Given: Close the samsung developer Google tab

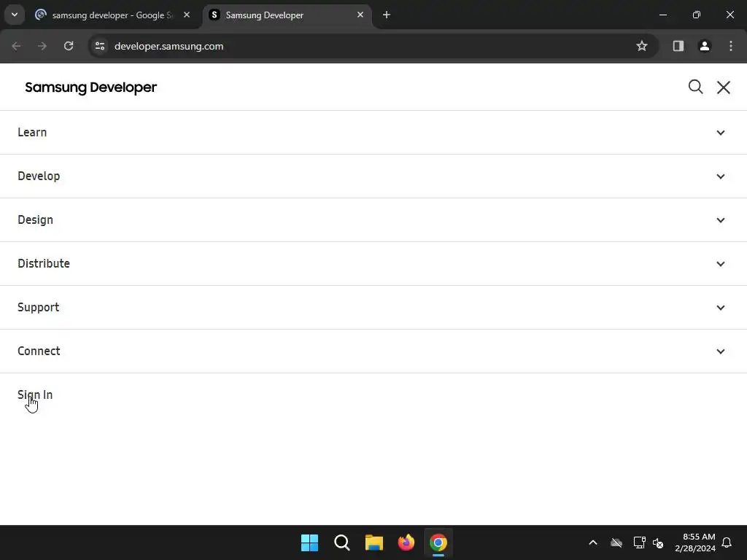Looking at the screenshot, I should click(x=187, y=15).
